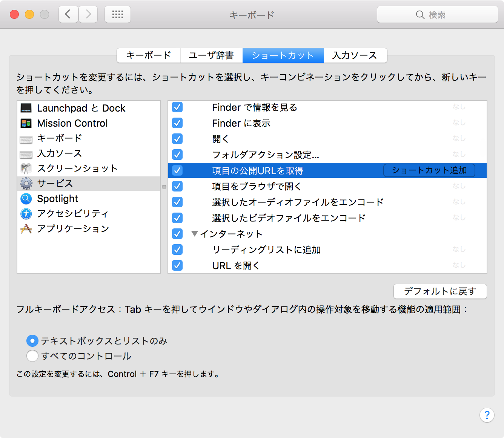Open the Spotlight category icon

coord(26,199)
